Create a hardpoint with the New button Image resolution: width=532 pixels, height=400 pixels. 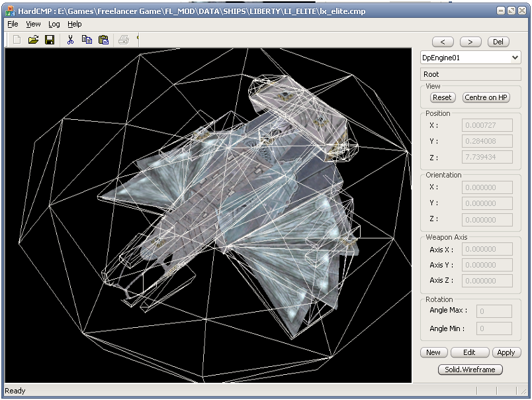pyautogui.click(x=433, y=352)
